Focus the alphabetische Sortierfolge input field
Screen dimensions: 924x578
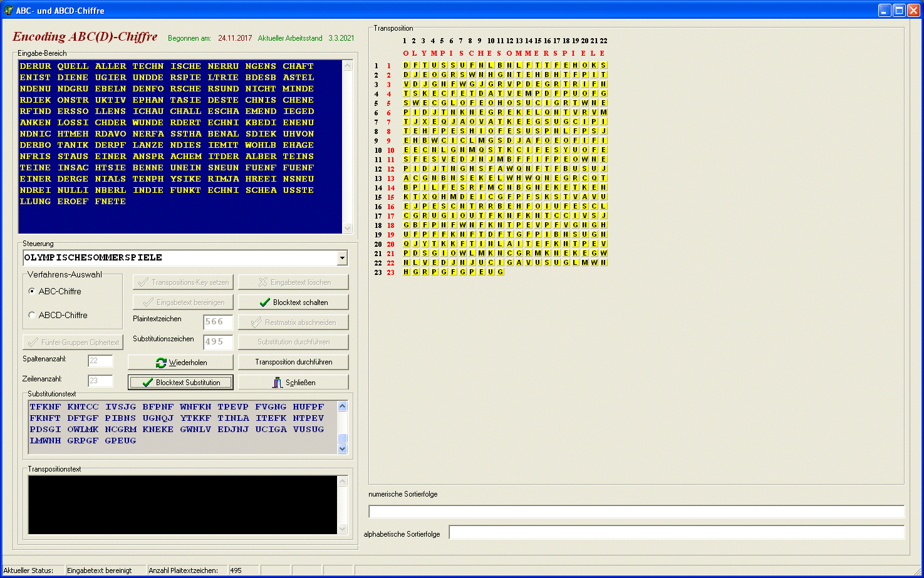pos(676,533)
